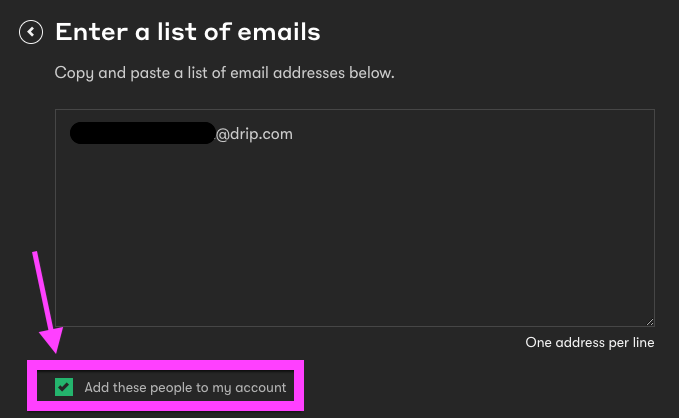This screenshot has width=679, height=418.
Task: Click the 'Copy and paste a list' instruction text
Action: [225, 73]
